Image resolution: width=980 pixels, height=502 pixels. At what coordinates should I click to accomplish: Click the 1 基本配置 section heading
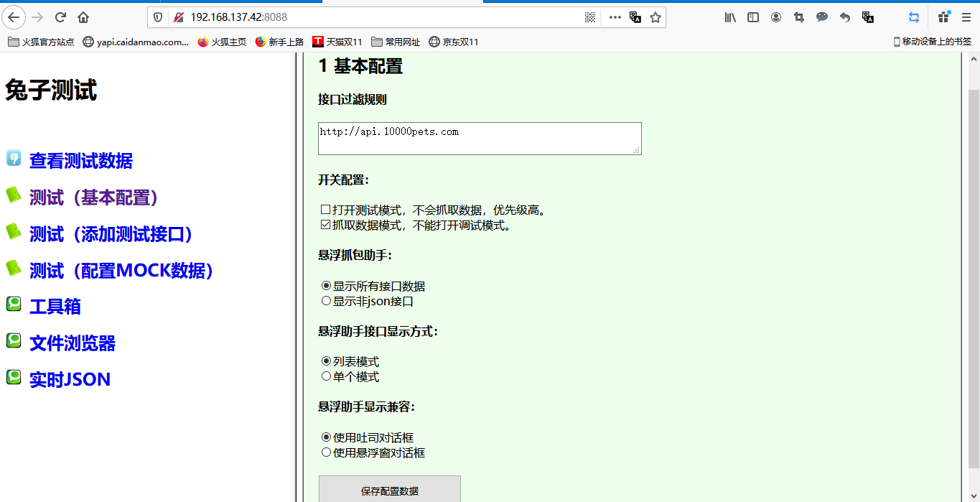(360, 66)
